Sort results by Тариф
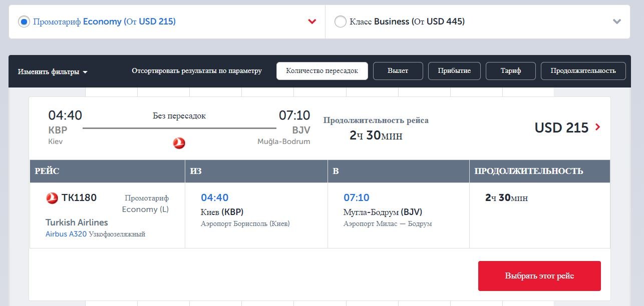This screenshot has width=644, height=306. pyautogui.click(x=511, y=70)
